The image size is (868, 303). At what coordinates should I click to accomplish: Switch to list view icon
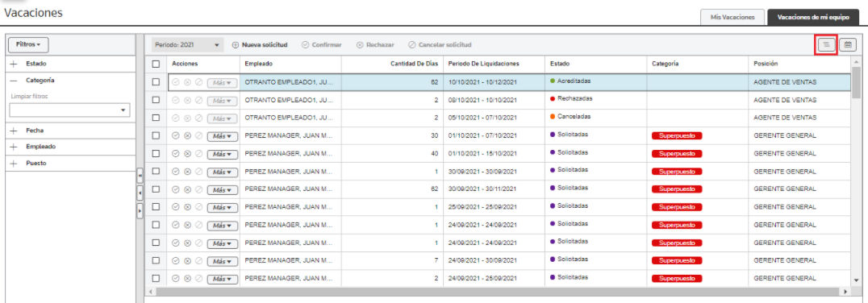coord(827,45)
